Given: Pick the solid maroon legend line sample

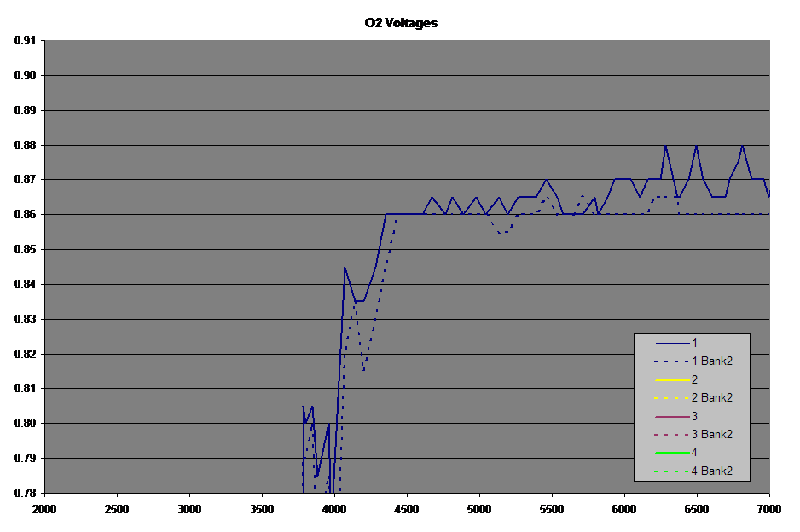Looking at the screenshot, I should tap(670, 416).
